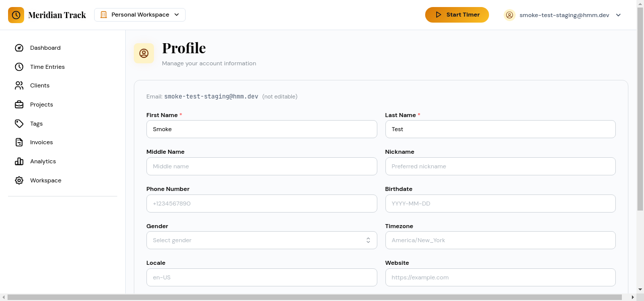Viewport: 644px width, 301px height.
Task: Select the Clients icon in sidebar
Action: [19, 85]
